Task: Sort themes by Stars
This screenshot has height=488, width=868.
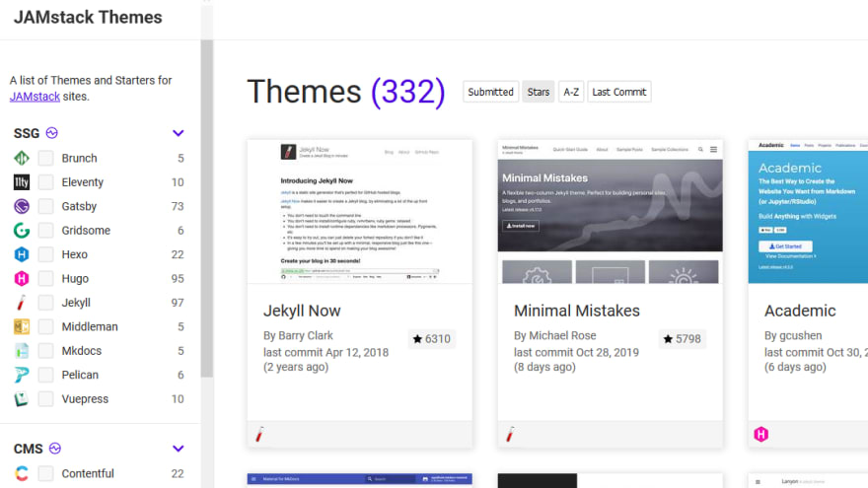Action: tap(539, 92)
